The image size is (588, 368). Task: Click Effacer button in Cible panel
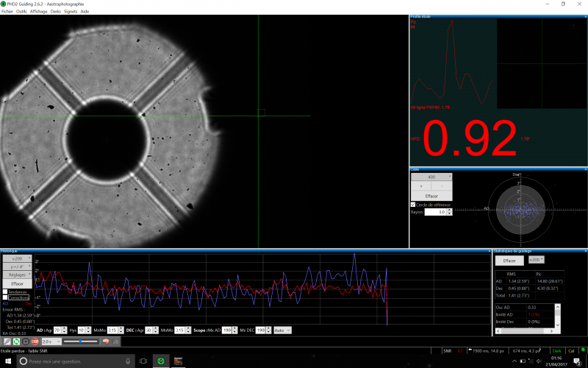click(x=431, y=196)
